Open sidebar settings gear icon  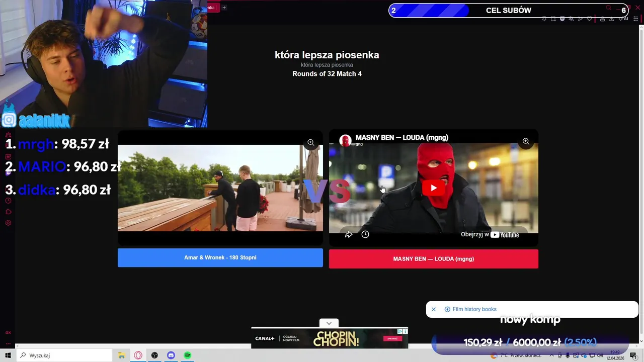[x=8, y=223]
